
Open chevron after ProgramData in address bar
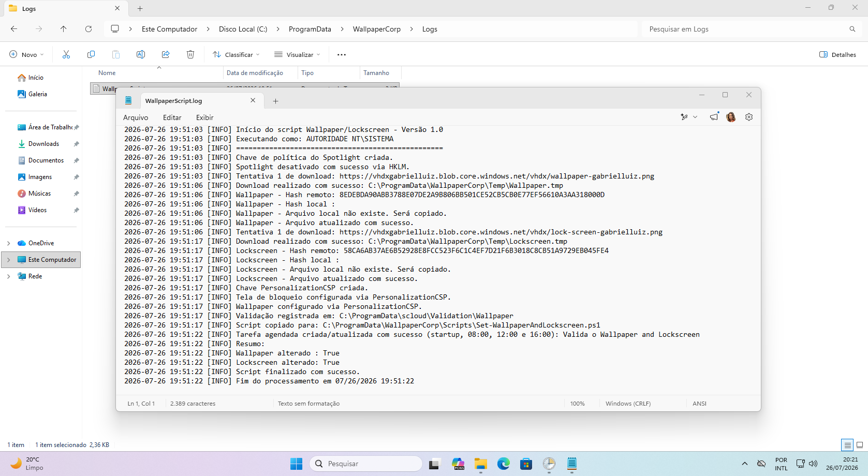(x=342, y=29)
